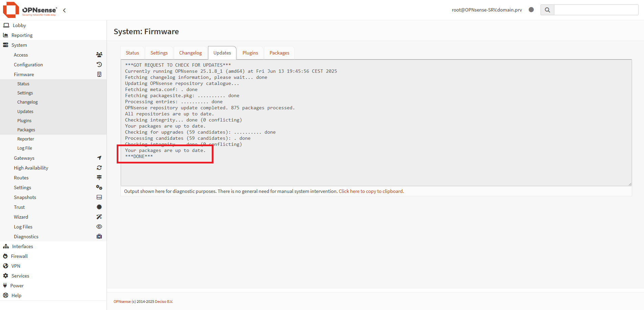Click the root@OPNsense-SRV.domain.prv user label
This screenshot has height=310, width=644.
(487, 10)
